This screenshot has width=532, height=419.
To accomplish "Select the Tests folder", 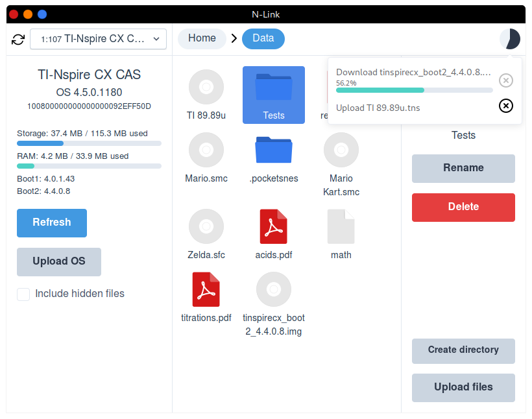I will click(273, 95).
